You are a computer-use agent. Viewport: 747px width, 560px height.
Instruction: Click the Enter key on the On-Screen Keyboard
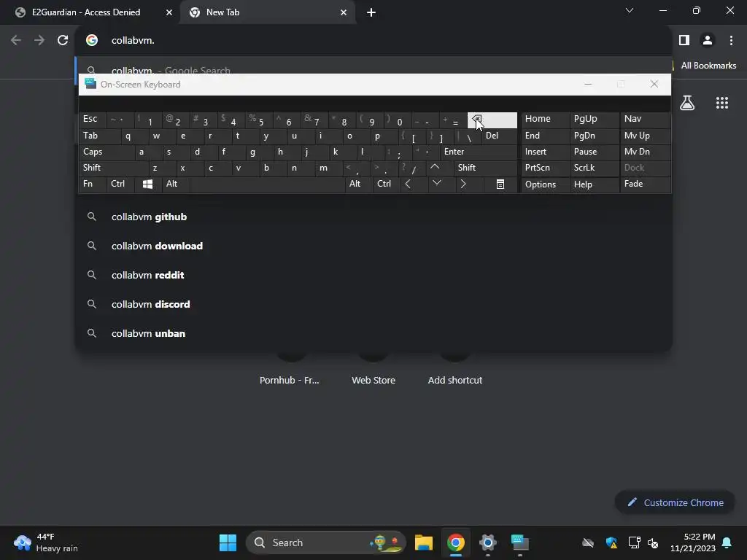479,152
